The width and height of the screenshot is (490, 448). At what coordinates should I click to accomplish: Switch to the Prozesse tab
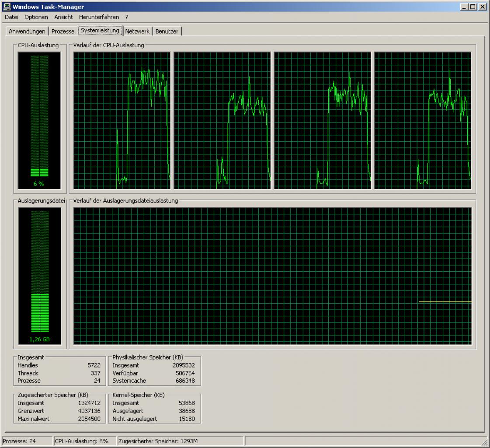pyautogui.click(x=63, y=31)
